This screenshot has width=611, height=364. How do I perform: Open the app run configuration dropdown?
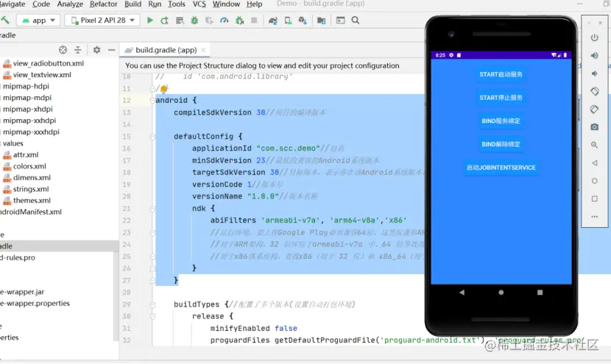(x=38, y=21)
